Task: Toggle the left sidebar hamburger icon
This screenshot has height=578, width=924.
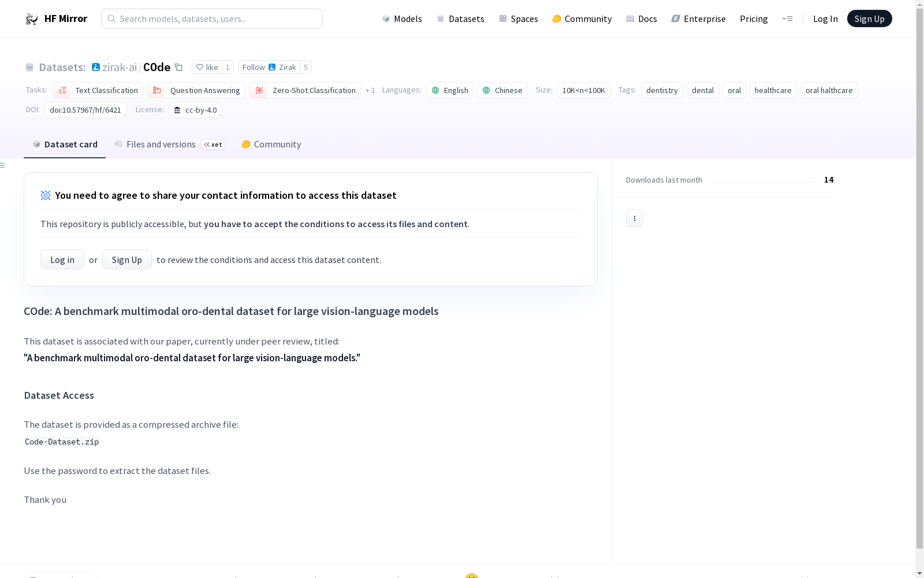Action: [3, 165]
